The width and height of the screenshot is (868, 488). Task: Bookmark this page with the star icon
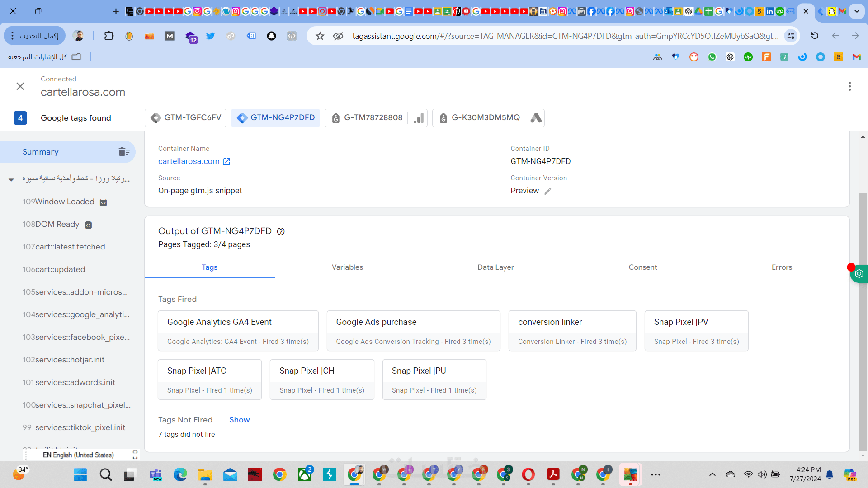(x=320, y=36)
